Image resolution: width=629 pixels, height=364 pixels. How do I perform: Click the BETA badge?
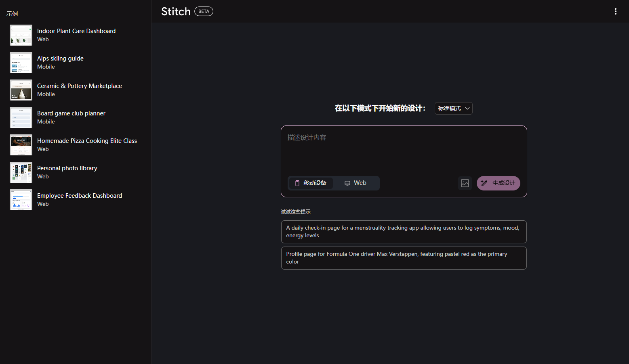pos(204,11)
